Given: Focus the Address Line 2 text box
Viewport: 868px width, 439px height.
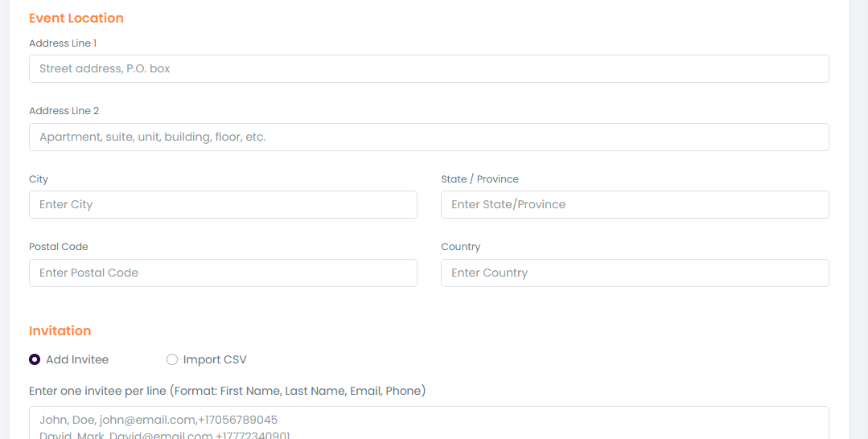Looking at the screenshot, I should (x=429, y=137).
